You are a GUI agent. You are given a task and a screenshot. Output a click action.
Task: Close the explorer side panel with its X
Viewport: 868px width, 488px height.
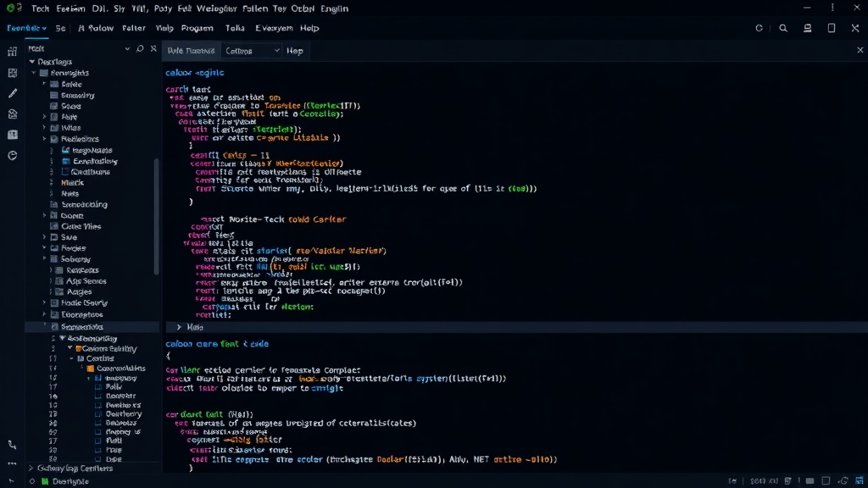(153, 48)
